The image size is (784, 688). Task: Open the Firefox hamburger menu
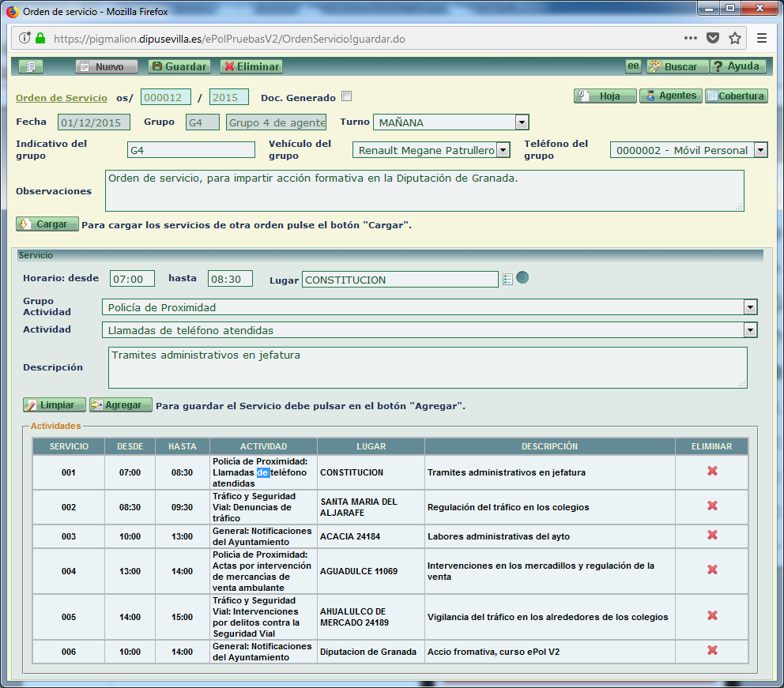point(762,38)
